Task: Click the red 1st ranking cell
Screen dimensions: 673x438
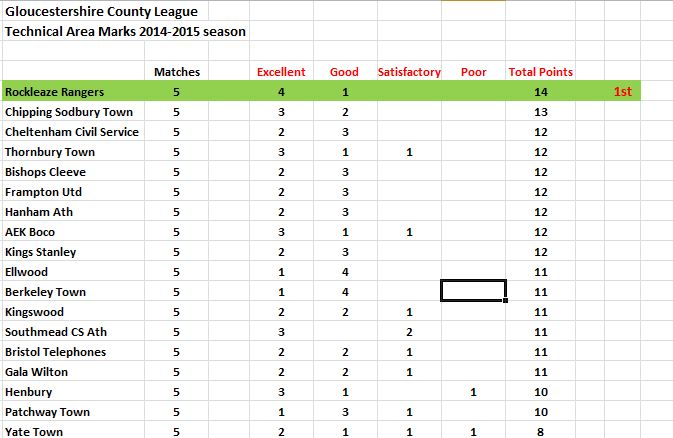Action: point(622,91)
